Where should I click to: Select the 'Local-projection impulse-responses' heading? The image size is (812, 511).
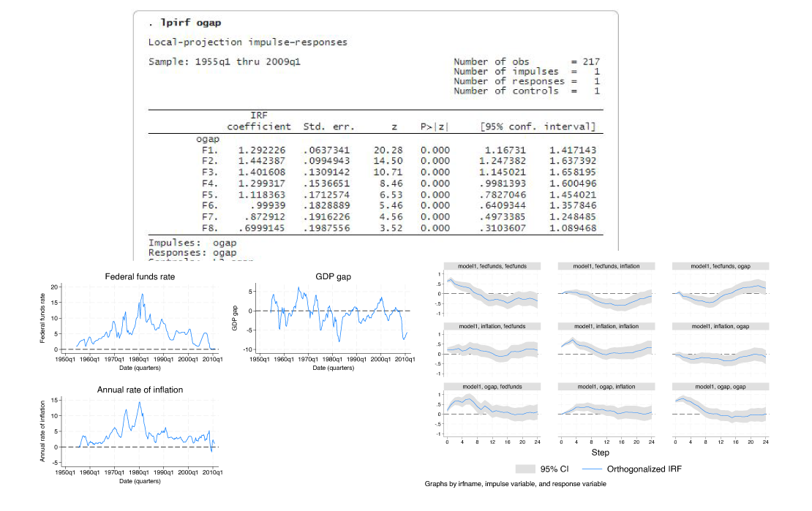tap(247, 42)
